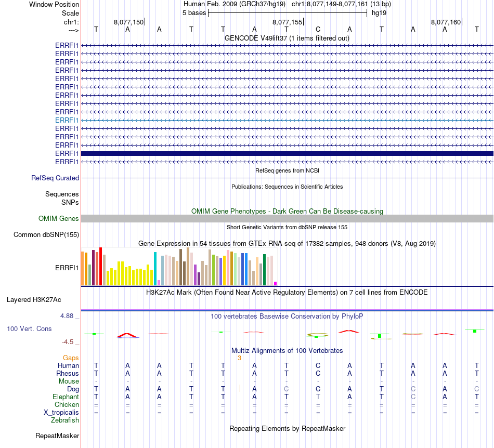Open the RefSeq Curated track label
Viewport: 494px width, 448px height.
(x=55, y=178)
